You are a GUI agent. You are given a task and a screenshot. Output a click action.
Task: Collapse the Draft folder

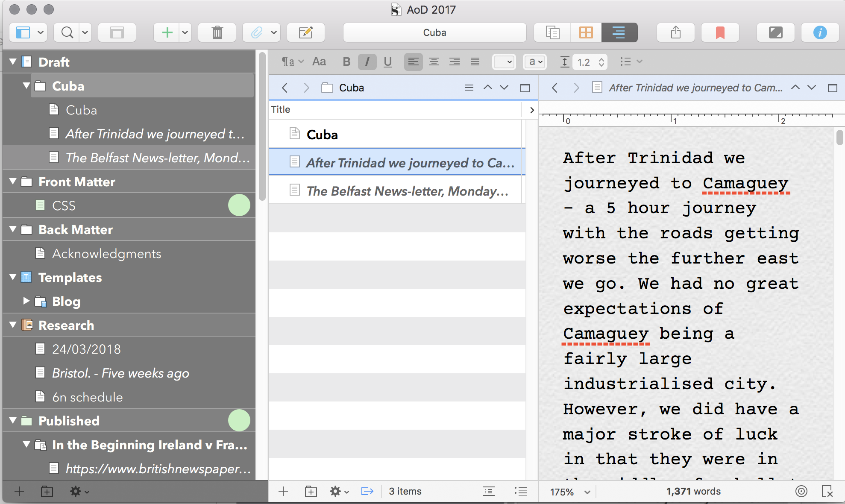click(13, 62)
